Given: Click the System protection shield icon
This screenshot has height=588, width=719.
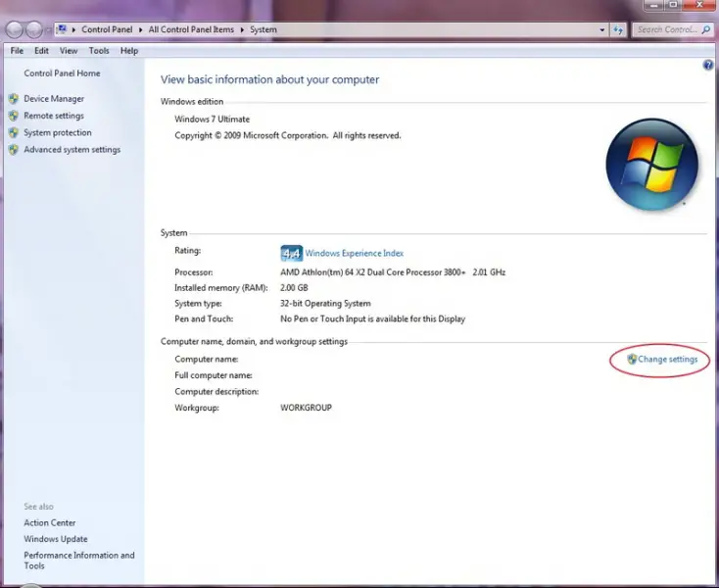Looking at the screenshot, I should coord(14,132).
